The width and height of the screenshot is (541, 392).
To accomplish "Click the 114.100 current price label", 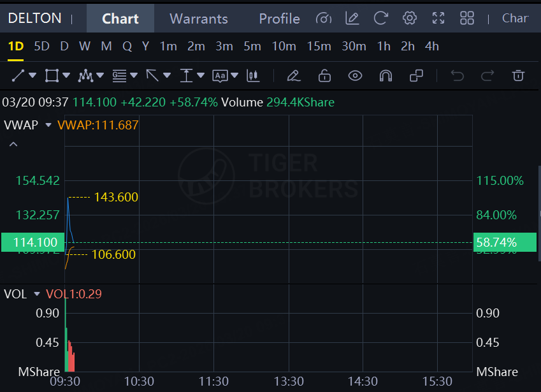I will coord(32,242).
